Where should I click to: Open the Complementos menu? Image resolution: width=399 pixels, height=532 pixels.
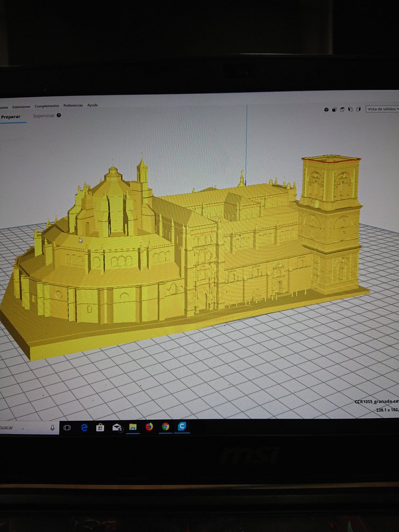point(47,106)
